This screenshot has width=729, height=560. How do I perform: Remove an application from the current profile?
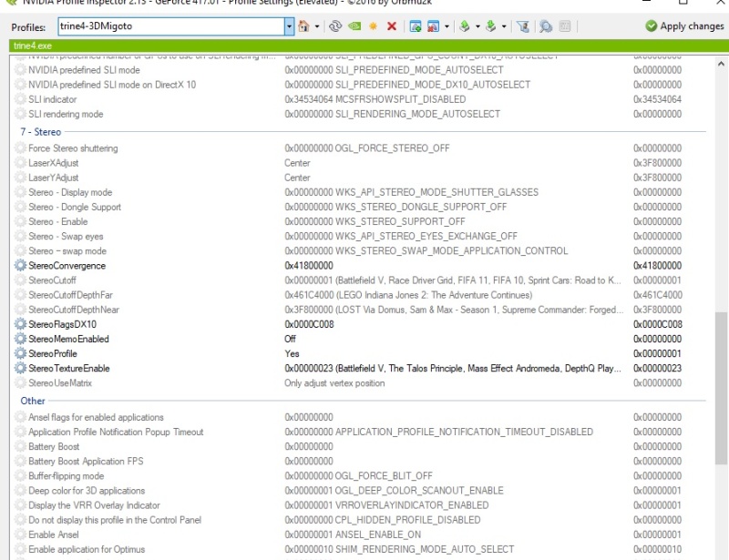click(433, 26)
